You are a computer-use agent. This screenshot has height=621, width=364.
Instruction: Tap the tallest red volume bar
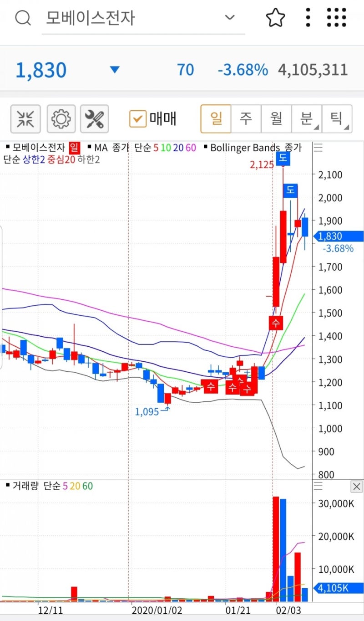pyautogui.click(x=276, y=549)
